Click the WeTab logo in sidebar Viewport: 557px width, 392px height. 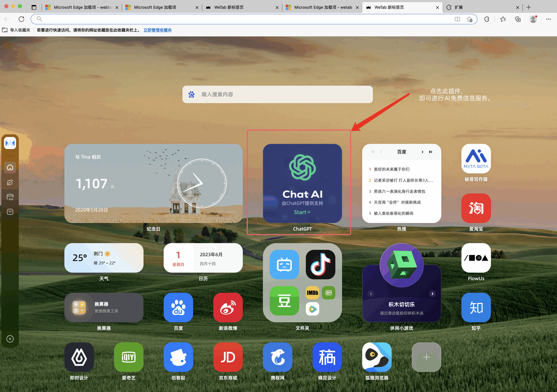pos(10,143)
